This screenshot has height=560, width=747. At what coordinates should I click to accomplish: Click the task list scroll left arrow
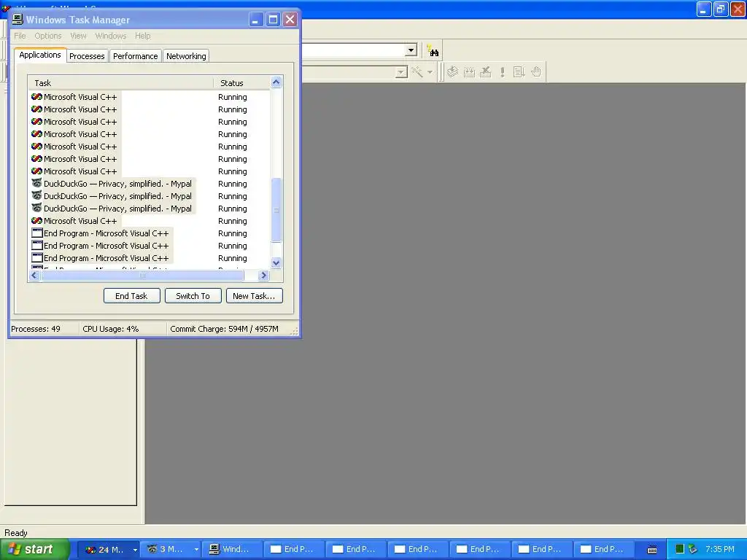pyautogui.click(x=34, y=275)
